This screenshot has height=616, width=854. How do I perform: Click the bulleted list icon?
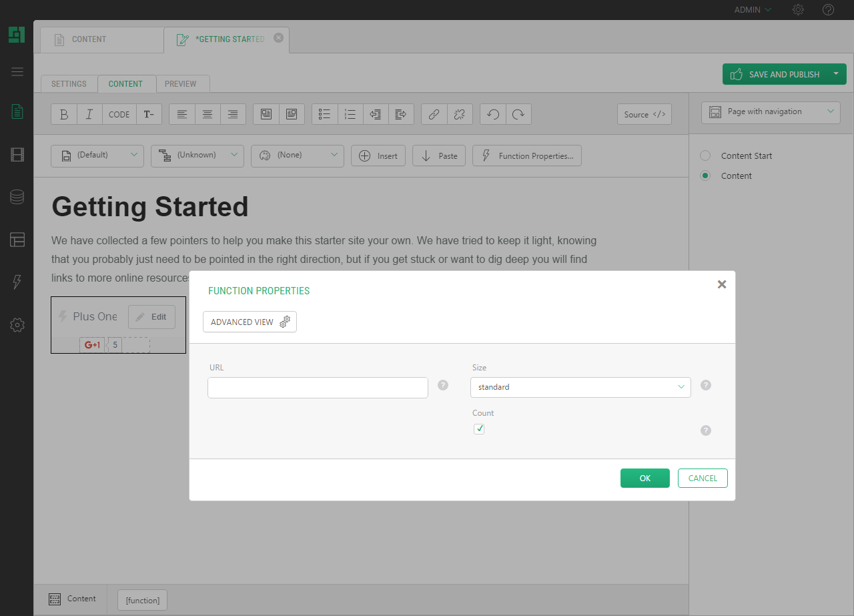click(325, 114)
